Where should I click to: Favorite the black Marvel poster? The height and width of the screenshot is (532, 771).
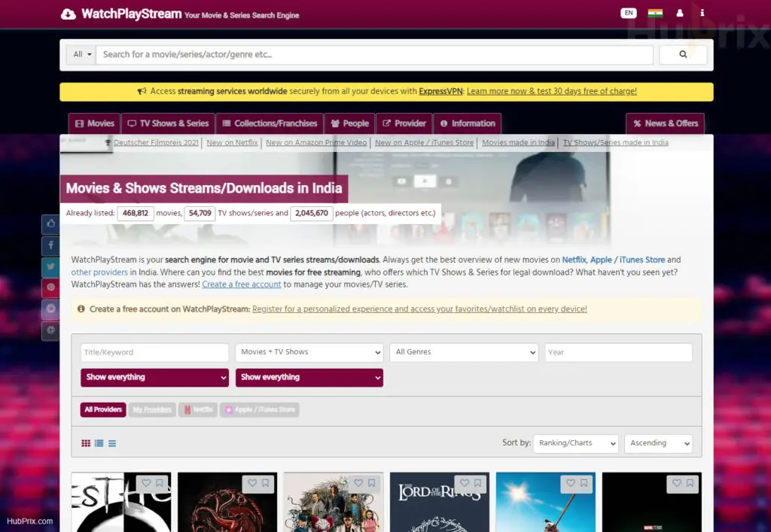pyautogui.click(x=677, y=483)
